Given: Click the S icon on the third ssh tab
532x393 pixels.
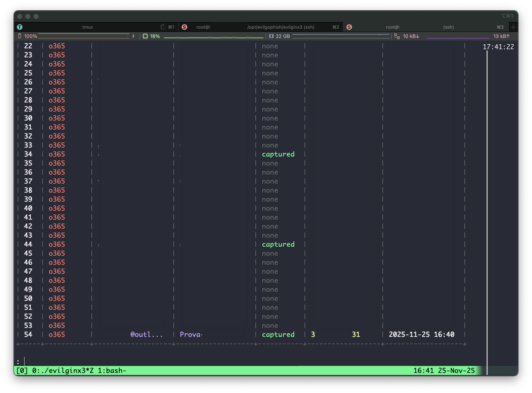Looking at the screenshot, I should click(349, 27).
